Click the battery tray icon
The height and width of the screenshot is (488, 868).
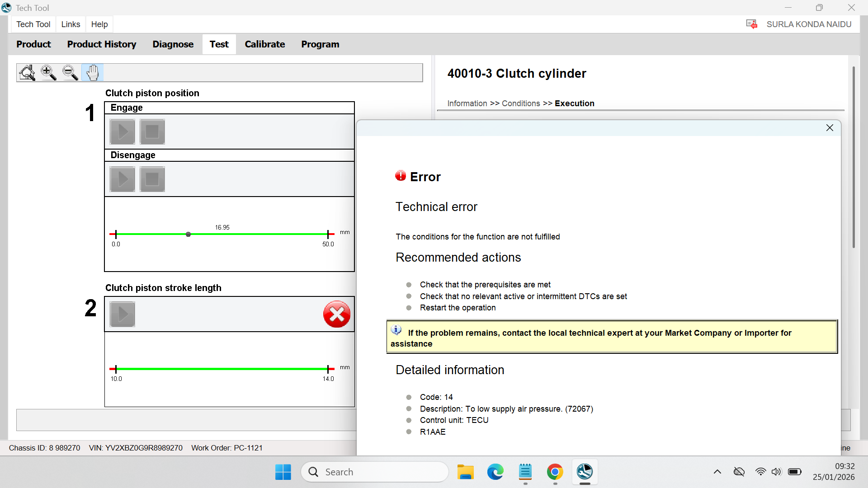(795, 472)
